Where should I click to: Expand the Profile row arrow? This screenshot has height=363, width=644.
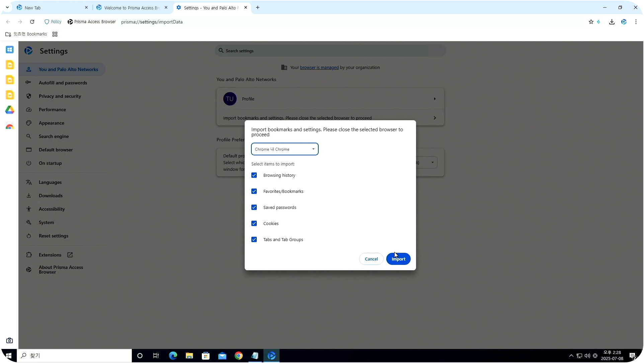pyautogui.click(x=435, y=99)
